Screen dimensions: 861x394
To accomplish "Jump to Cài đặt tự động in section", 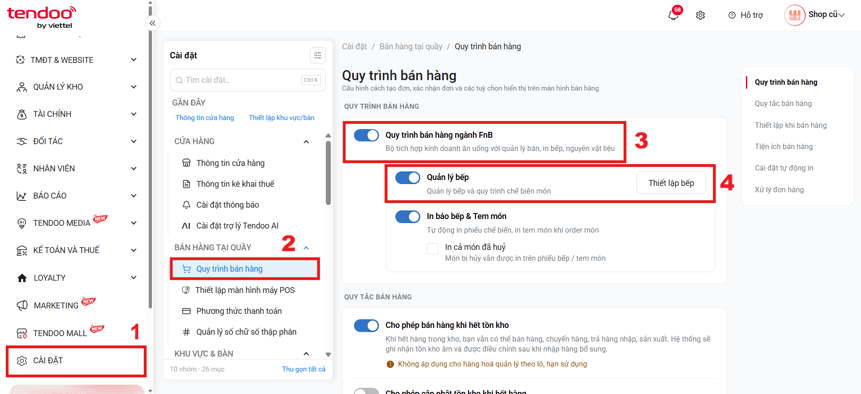I will pos(784,168).
